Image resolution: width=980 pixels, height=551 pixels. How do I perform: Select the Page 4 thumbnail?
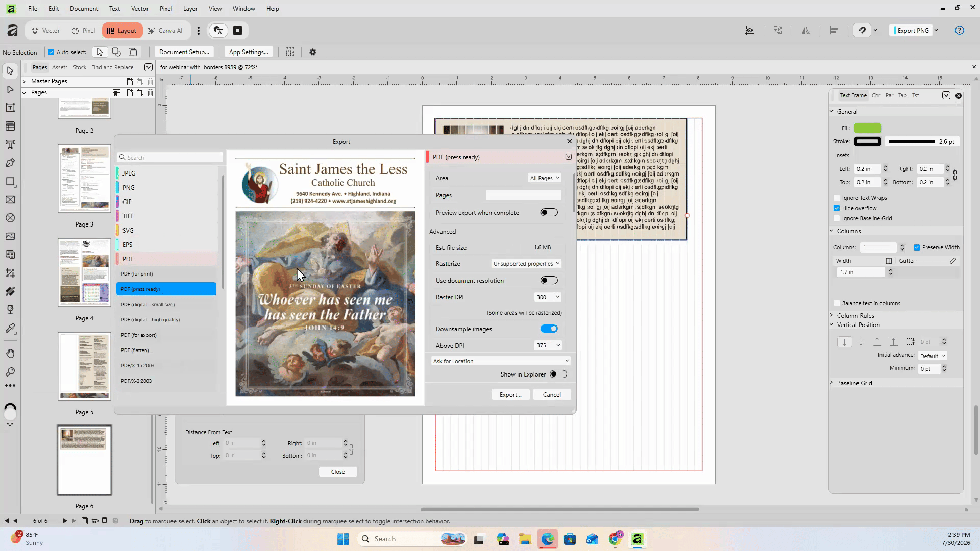[84, 272]
